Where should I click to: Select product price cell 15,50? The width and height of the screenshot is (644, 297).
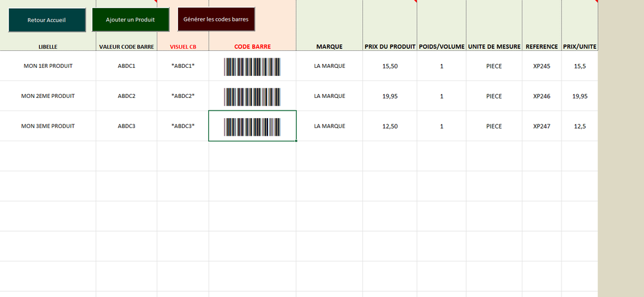(x=390, y=66)
